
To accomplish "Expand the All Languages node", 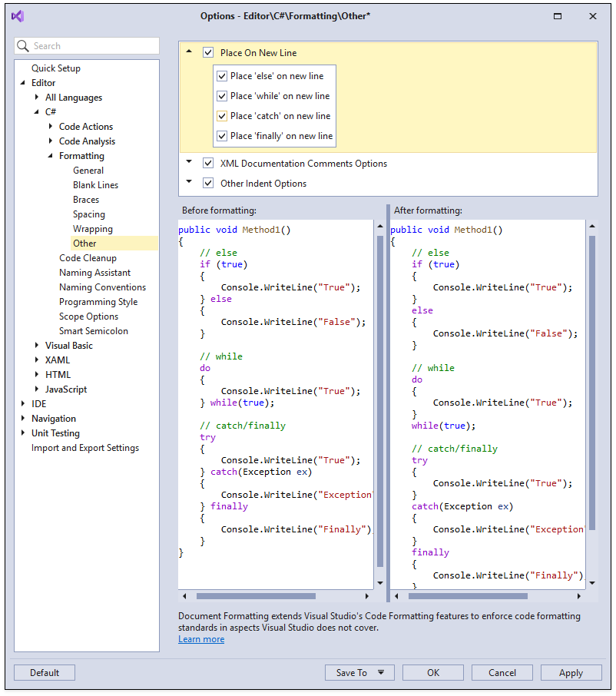I will [x=37, y=97].
